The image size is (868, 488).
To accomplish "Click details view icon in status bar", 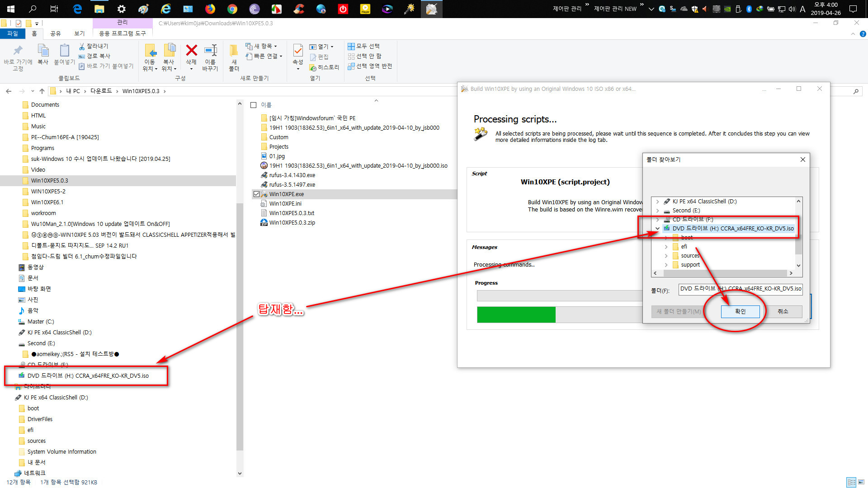I will 851,482.
